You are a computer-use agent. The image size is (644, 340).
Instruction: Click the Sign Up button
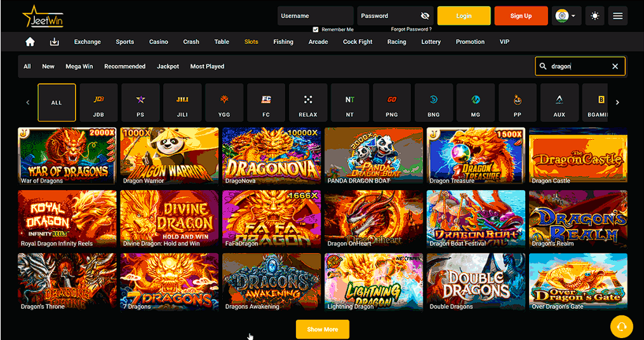[x=521, y=16]
